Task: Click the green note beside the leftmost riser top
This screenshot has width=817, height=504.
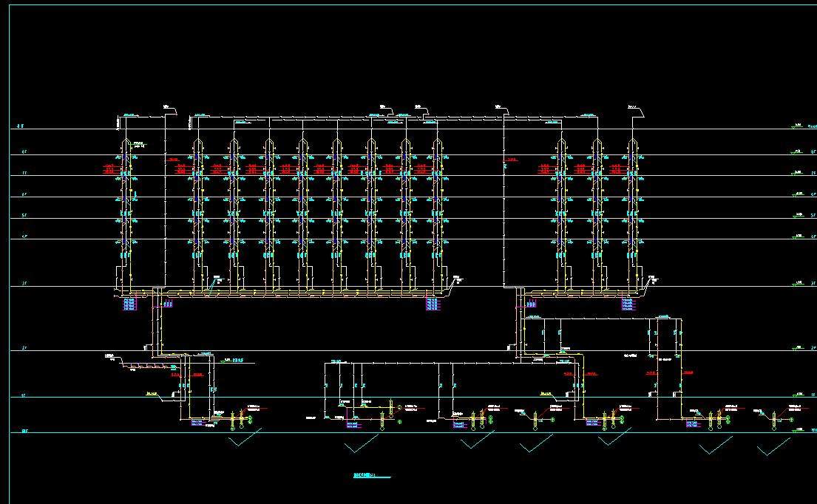Action: [140, 146]
